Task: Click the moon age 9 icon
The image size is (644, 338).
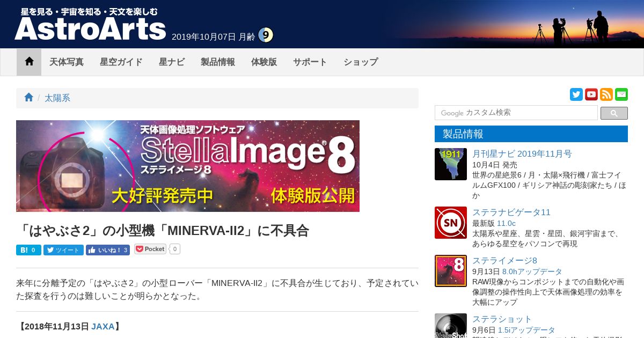Action: 266,35
